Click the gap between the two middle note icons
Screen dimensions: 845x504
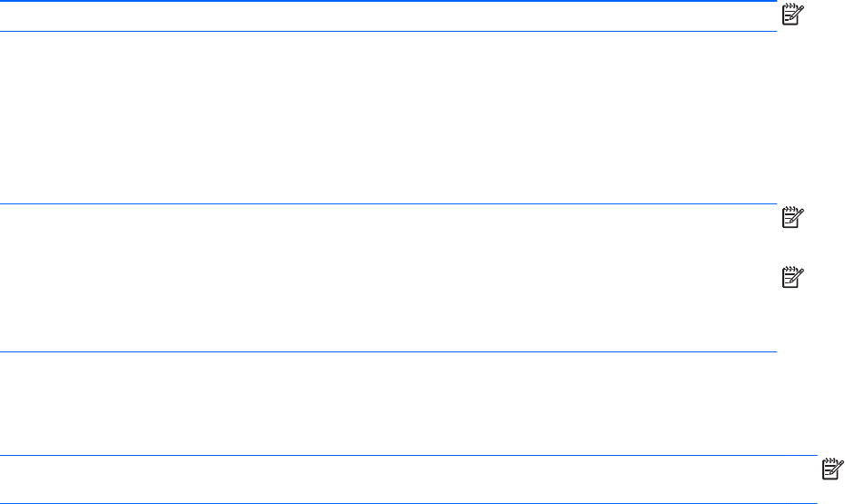pos(792,246)
